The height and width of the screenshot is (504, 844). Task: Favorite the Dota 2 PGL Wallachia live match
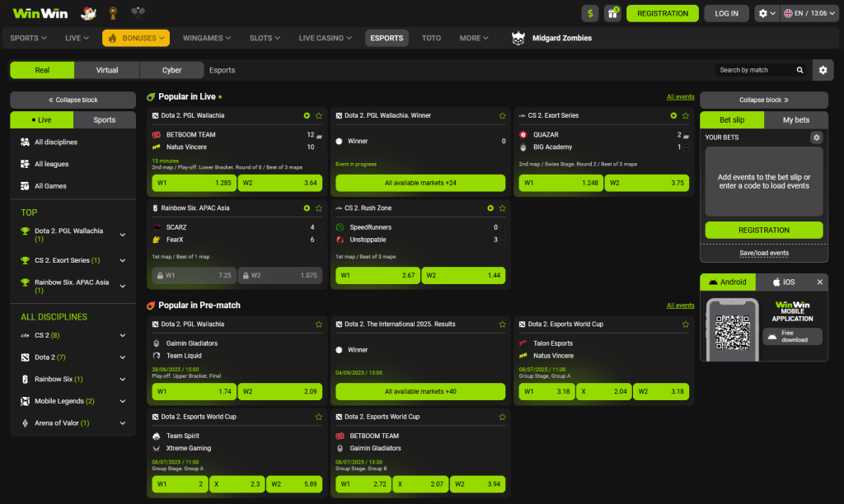coord(319,115)
